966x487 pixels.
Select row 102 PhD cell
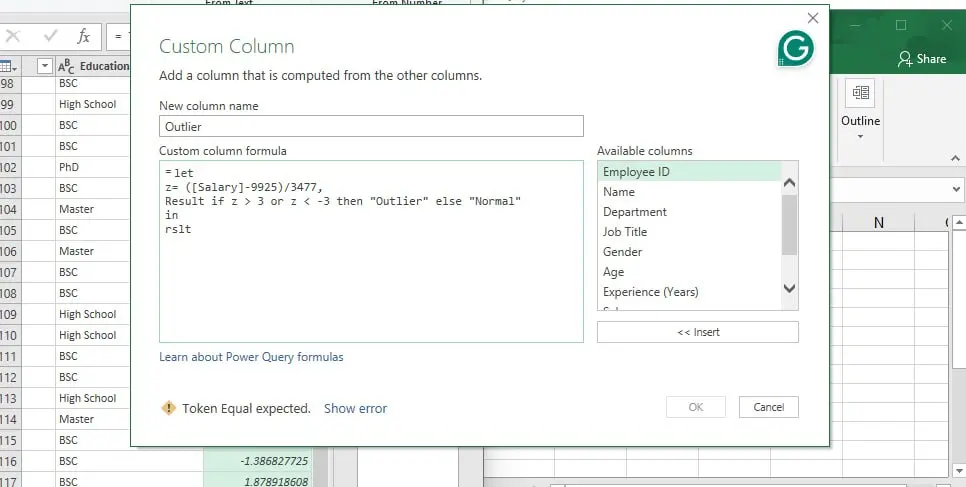point(92,167)
